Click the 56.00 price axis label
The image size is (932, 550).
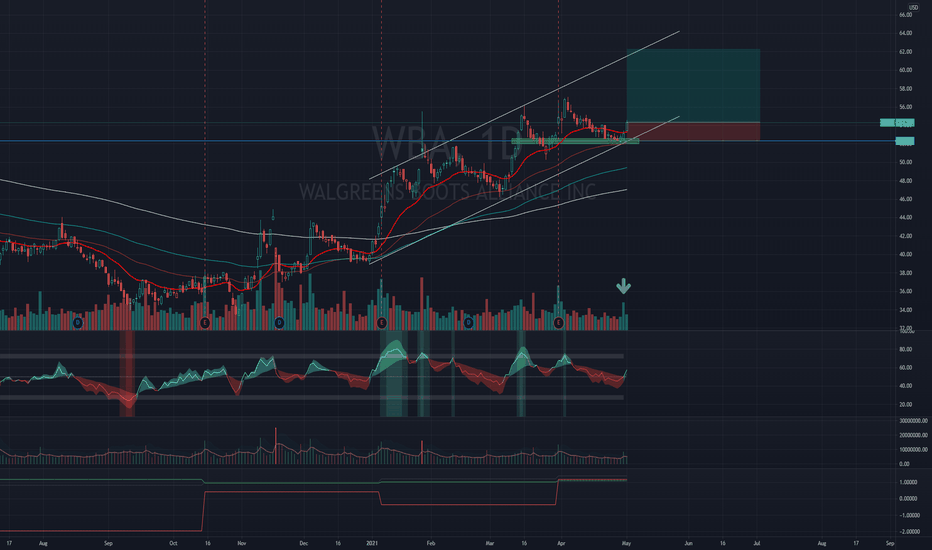(x=905, y=107)
